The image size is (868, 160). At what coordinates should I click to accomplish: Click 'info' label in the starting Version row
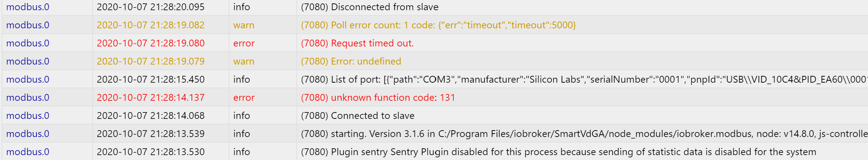242,134
